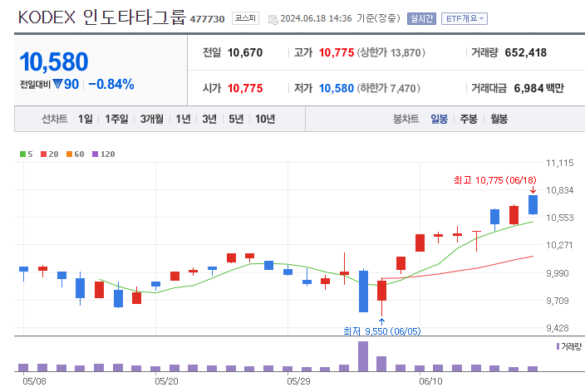This screenshot has height=392, width=585.
Task: Click the 고가 value 10,775
Action: pyautogui.click(x=337, y=52)
